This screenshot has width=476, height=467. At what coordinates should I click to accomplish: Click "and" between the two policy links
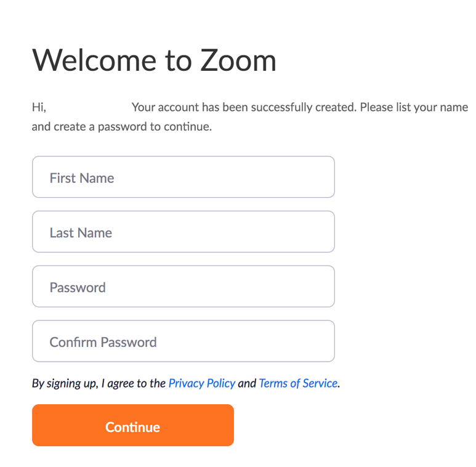point(247,383)
